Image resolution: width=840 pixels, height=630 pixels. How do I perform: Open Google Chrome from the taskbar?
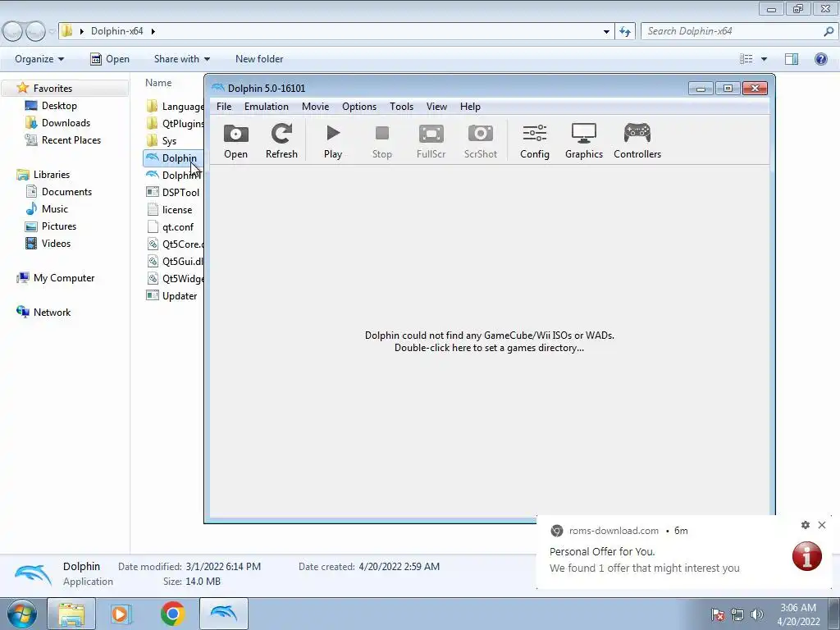(172, 614)
